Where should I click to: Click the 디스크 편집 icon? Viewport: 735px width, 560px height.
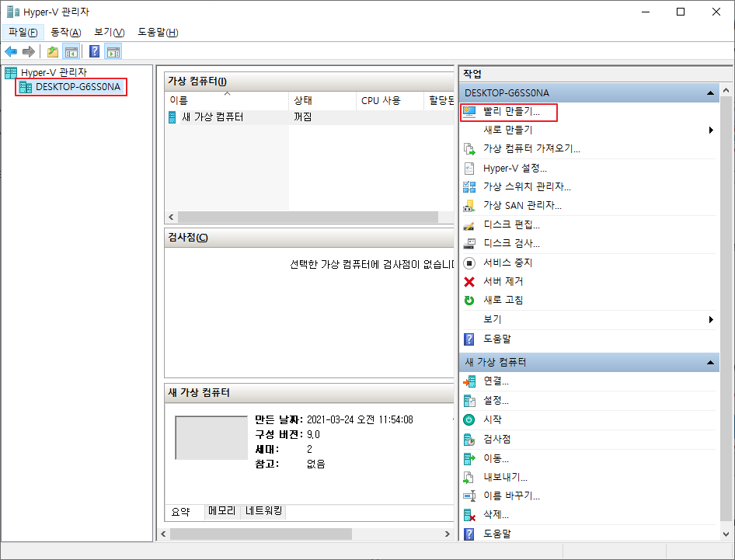point(469,225)
